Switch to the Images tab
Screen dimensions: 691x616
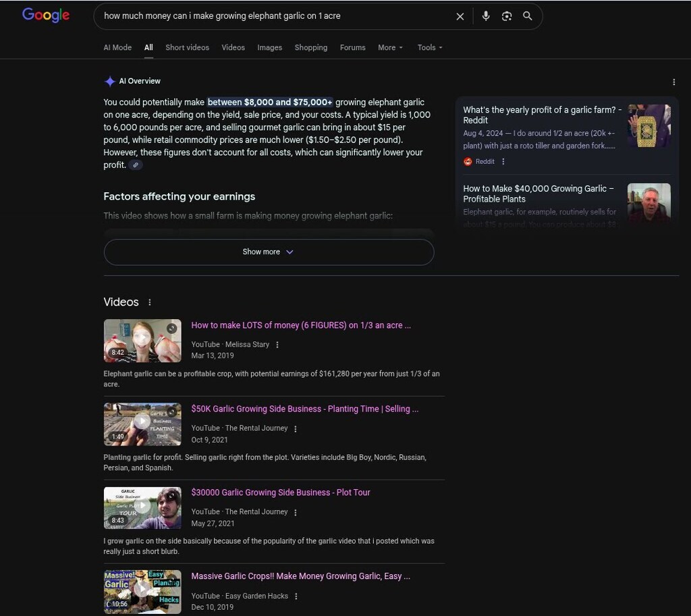click(x=269, y=48)
